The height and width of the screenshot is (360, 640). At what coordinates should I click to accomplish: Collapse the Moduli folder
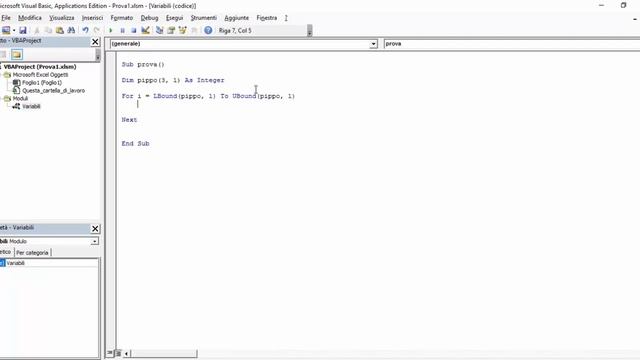coord(1,98)
